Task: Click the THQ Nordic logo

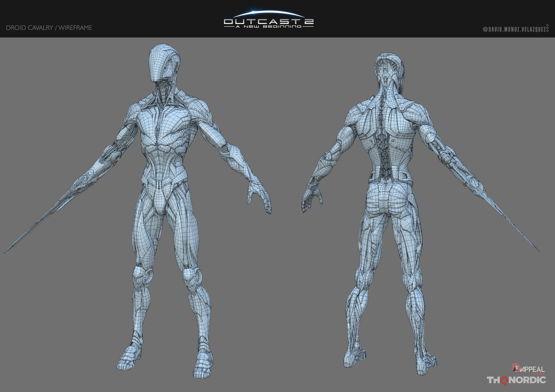Action: click(516, 380)
